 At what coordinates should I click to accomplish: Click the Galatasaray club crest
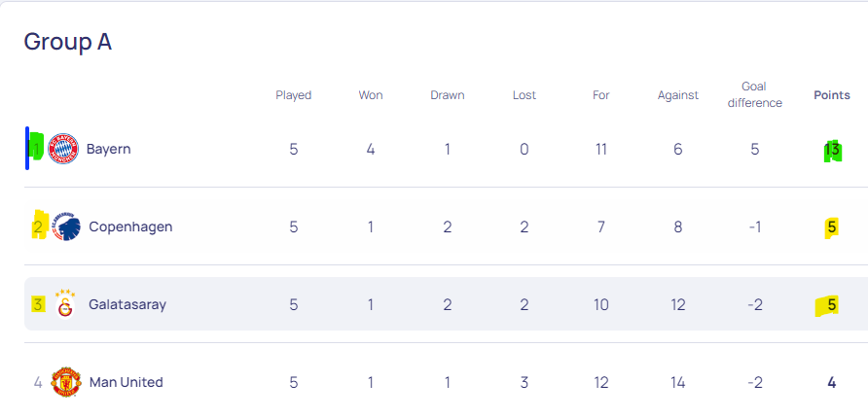point(65,304)
